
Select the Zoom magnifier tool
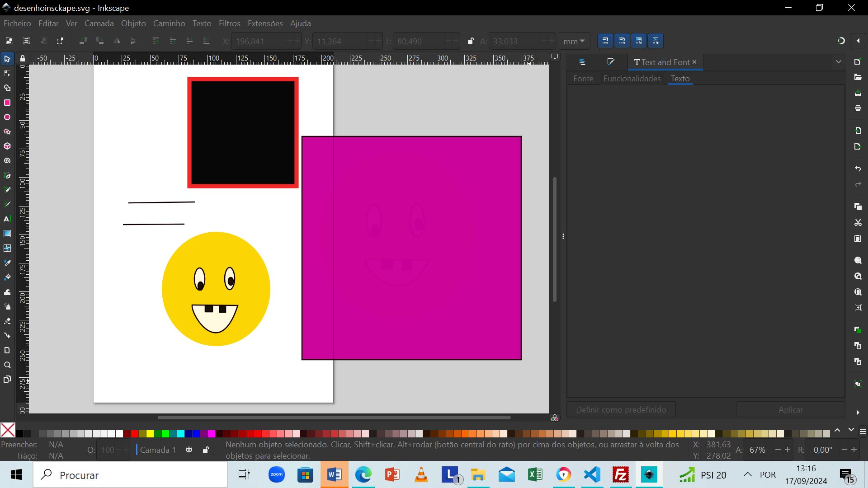click(x=7, y=365)
